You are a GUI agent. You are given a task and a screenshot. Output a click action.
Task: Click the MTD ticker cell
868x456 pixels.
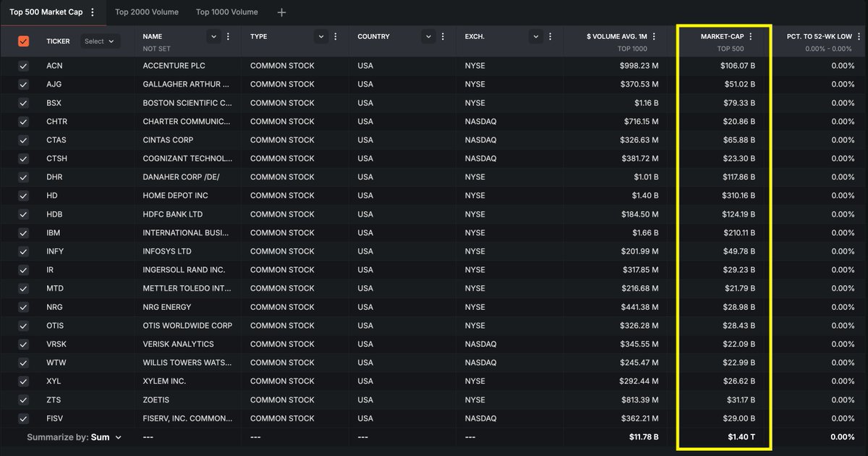[55, 288]
